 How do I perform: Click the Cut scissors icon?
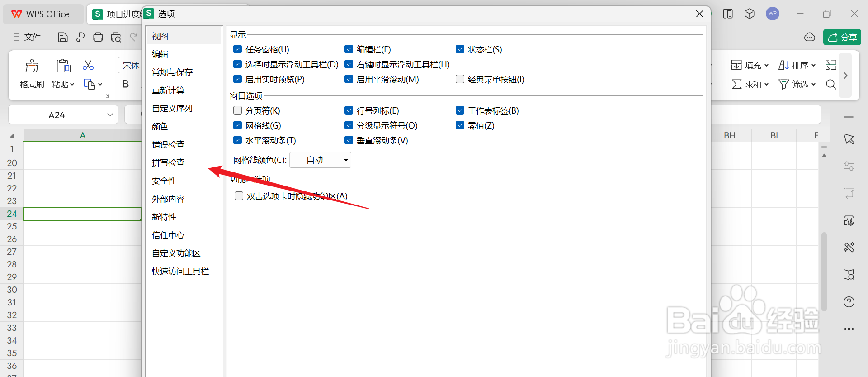click(x=88, y=66)
